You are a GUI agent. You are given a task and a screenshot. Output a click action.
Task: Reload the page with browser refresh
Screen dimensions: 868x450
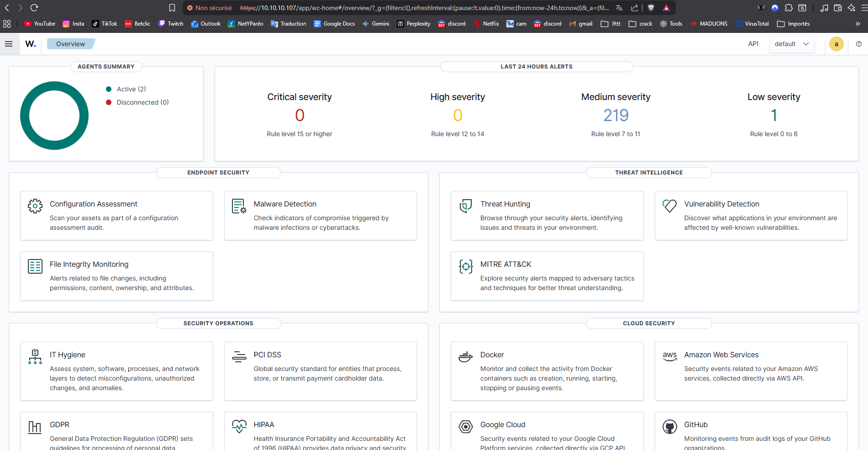[x=34, y=8]
